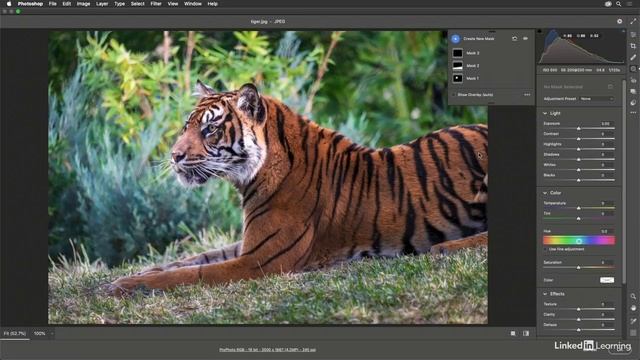Open the Adjustment Preset dropdown

coord(597,99)
